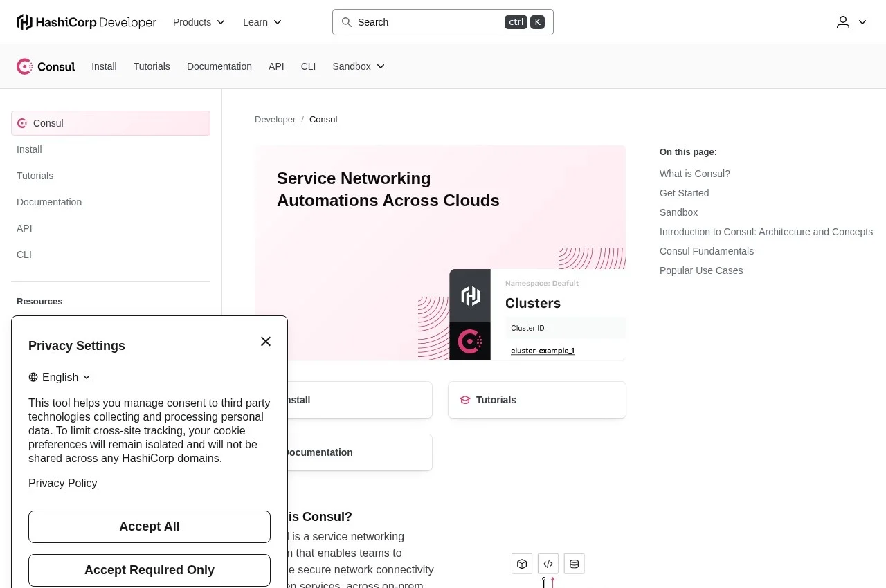Open the Products dropdown menu
This screenshot has height=588, width=886.
coord(199,22)
